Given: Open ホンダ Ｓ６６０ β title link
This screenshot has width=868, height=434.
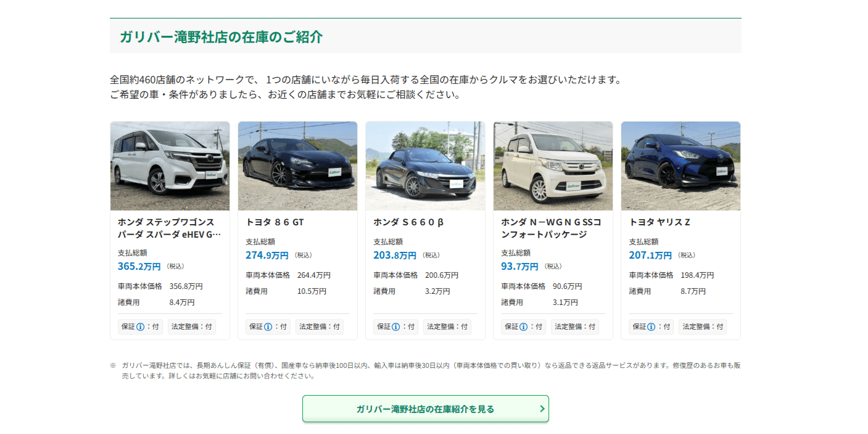Looking at the screenshot, I should tap(408, 222).
